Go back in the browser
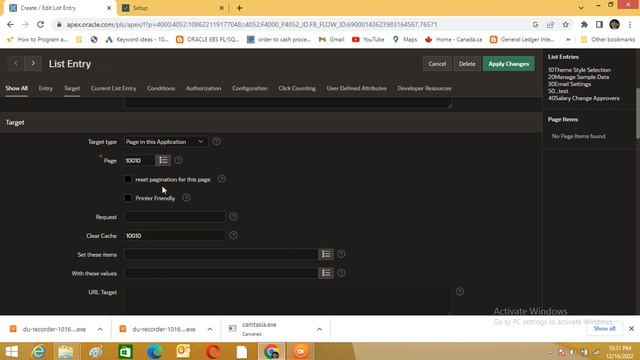The height and width of the screenshot is (360, 640). (10, 24)
